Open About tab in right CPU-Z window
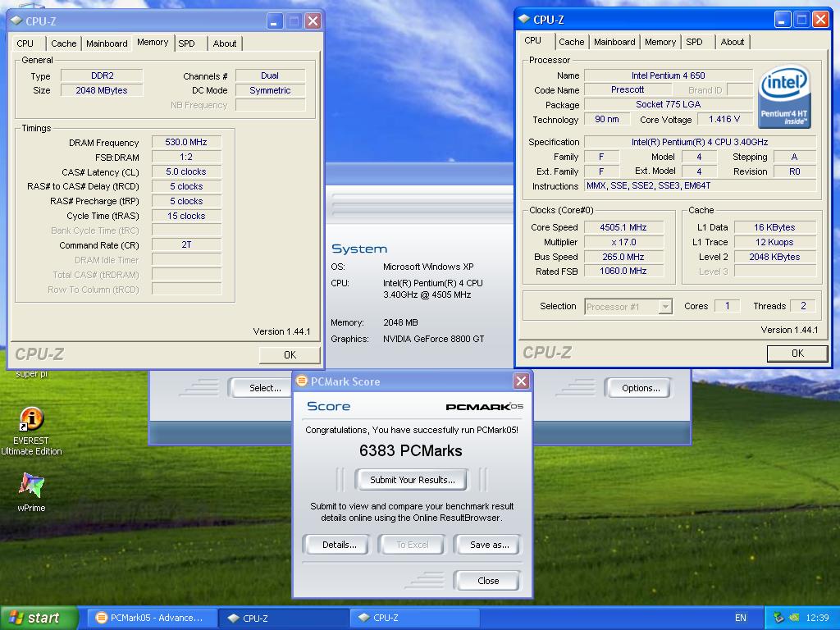 tap(733, 42)
